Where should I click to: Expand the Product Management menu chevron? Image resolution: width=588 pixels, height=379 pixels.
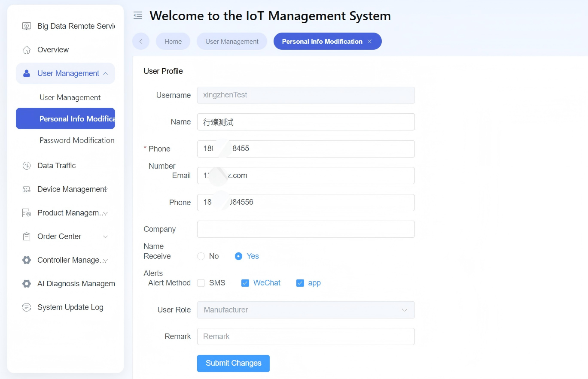click(106, 213)
